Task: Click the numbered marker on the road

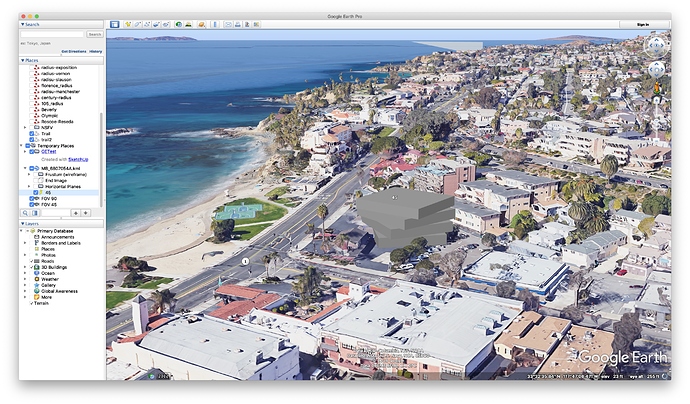Action: tap(246, 261)
